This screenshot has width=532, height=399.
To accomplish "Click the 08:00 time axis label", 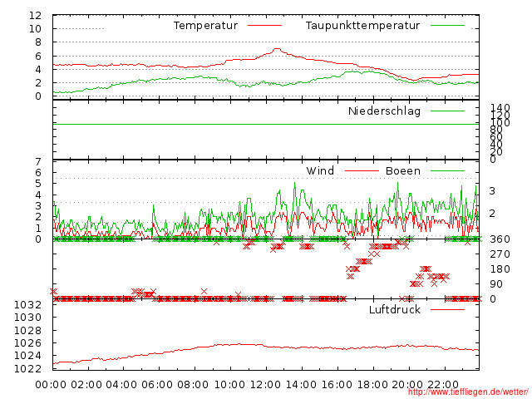I will click(x=193, y=385).
